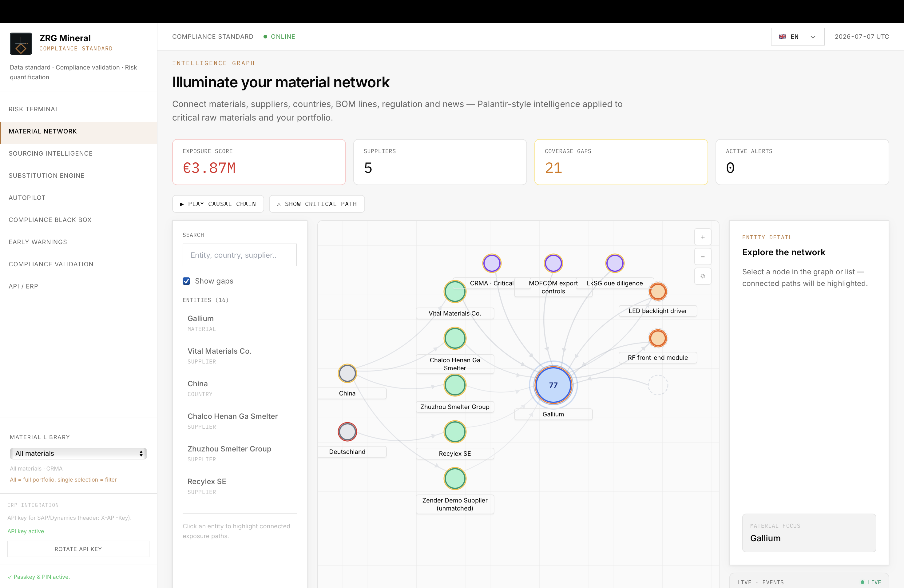Click the Coverage Gaps card
This screenshot has width=904, height=588.
[621, 162]
